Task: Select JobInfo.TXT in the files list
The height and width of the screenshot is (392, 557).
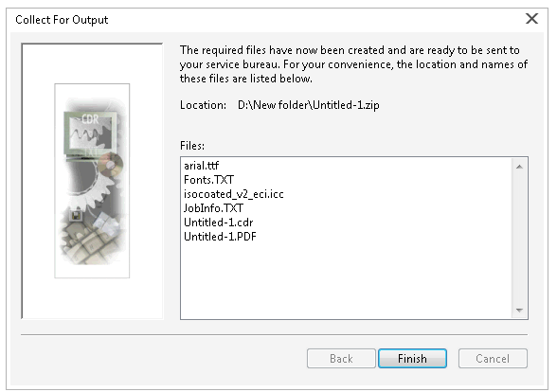Action: [x=213, y=208]
